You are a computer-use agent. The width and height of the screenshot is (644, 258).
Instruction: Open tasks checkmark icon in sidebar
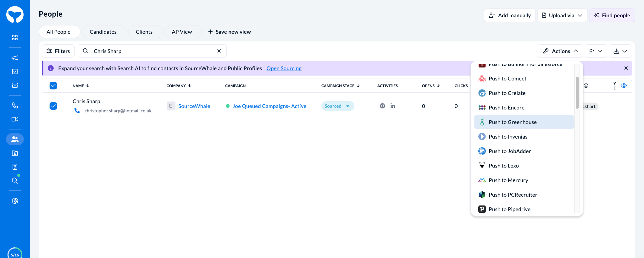point(15,72)
